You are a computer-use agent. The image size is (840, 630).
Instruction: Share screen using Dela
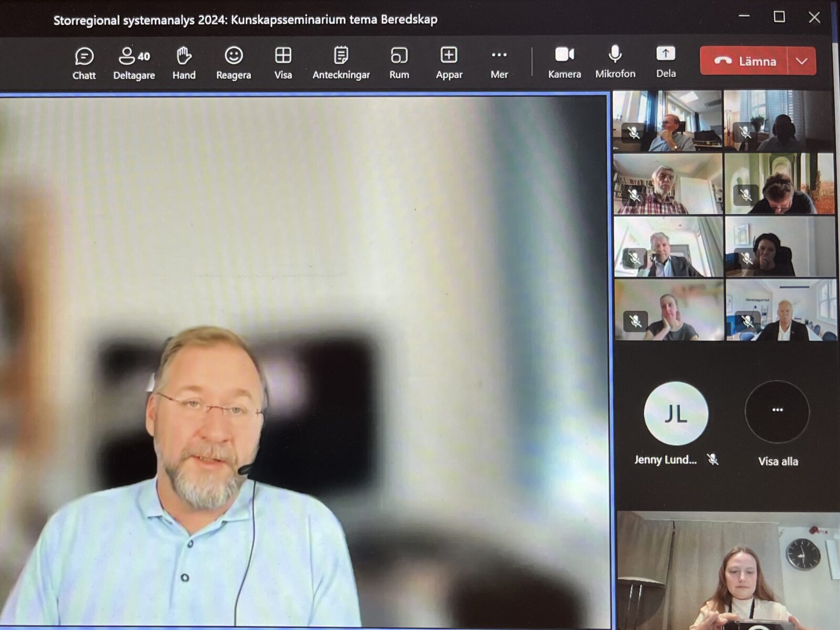[666, 62]
